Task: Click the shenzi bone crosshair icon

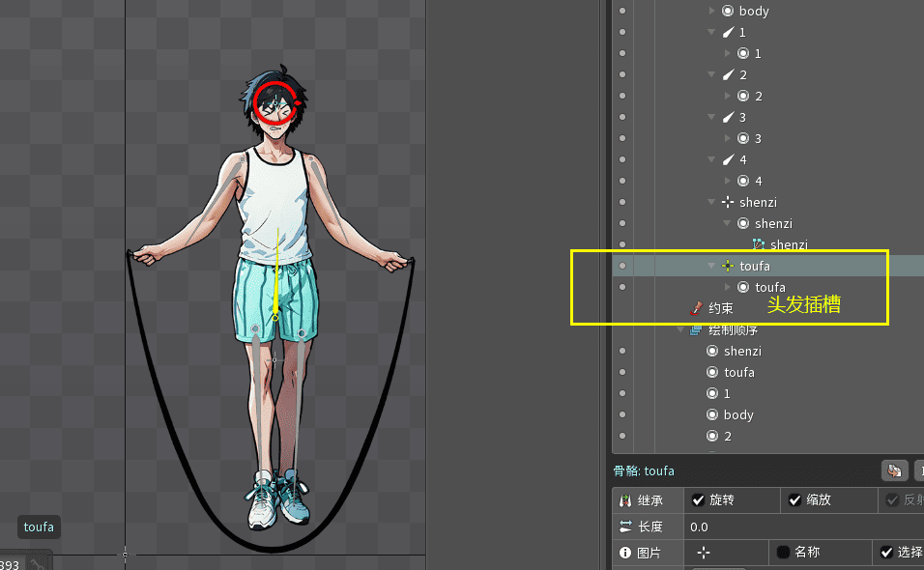Action: point(728,202)
